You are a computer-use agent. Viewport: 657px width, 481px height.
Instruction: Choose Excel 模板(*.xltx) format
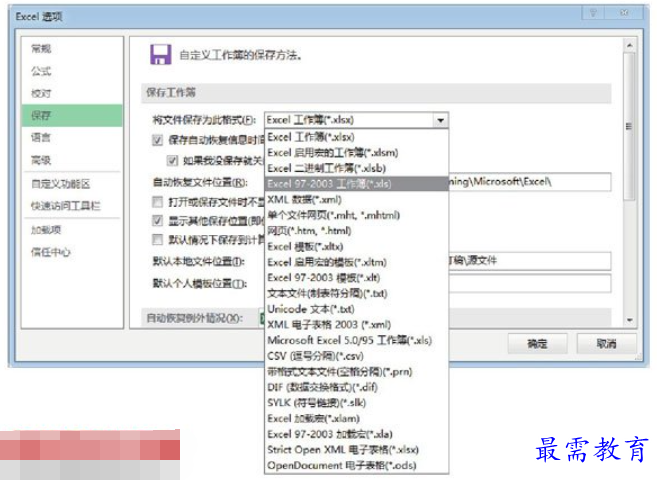click(357, 246)
